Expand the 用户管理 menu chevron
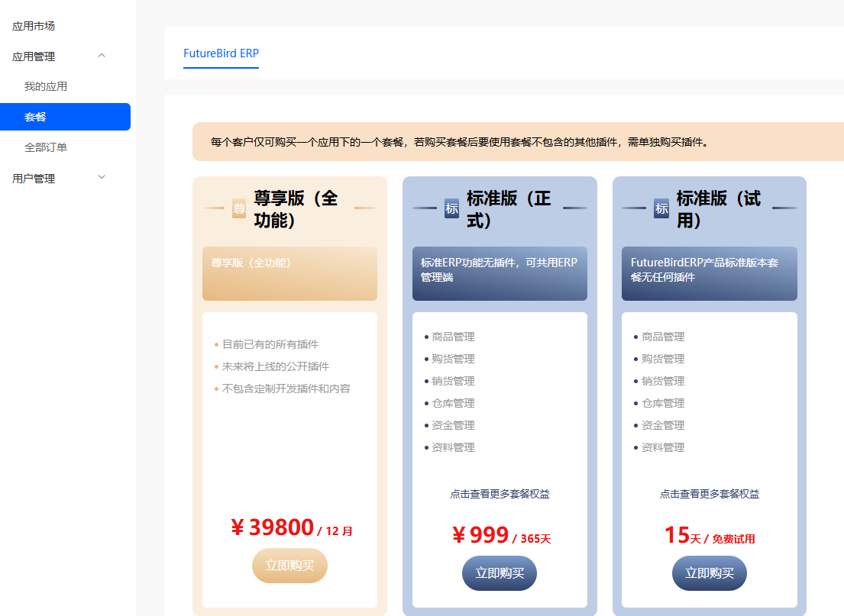The image size is (844, 616). click(x=102, y=178)
